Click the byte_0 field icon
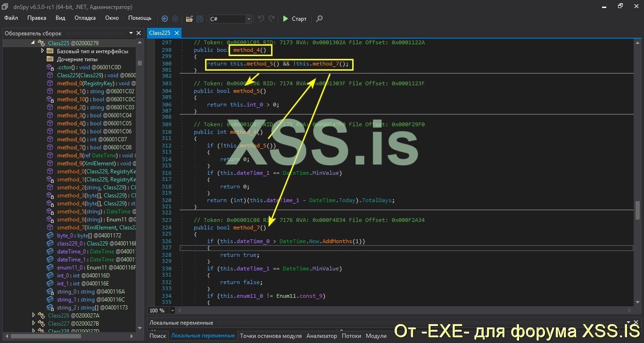 [x=50, y=235]
